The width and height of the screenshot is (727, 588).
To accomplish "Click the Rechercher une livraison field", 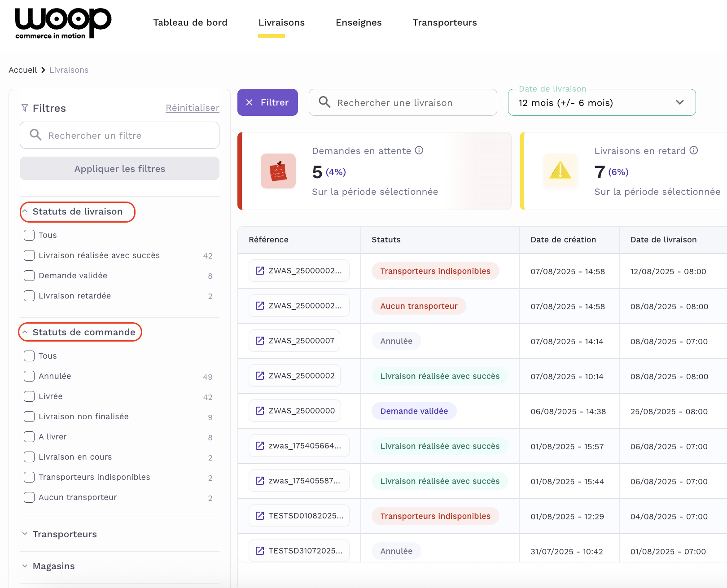I will click(403, 103).
